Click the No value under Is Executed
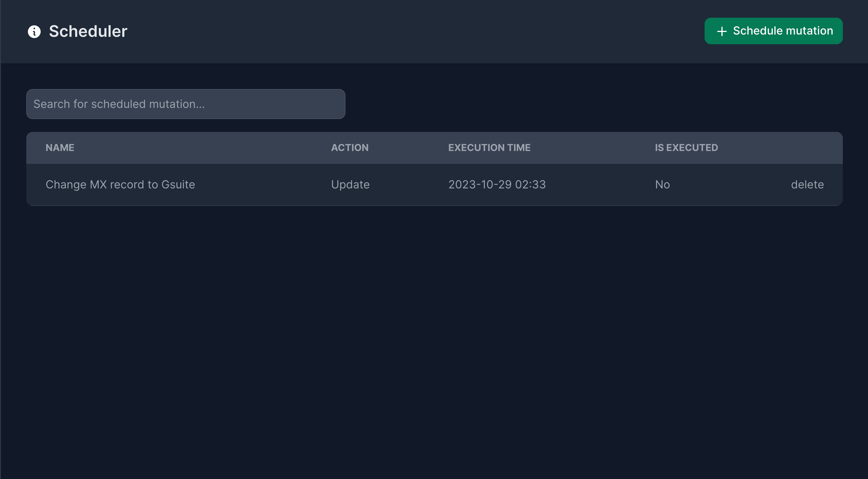Viewport: 868px width, 479px height. [662, 184]
